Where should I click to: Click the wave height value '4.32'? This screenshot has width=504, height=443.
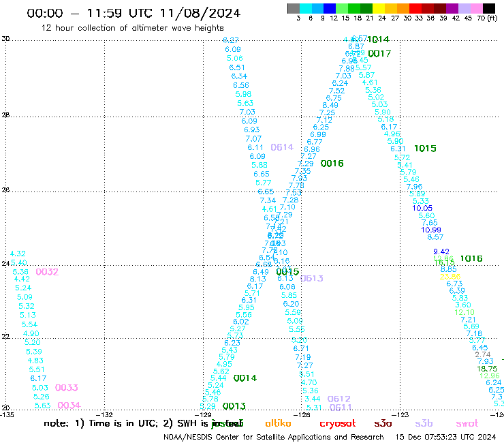[18, 254]
